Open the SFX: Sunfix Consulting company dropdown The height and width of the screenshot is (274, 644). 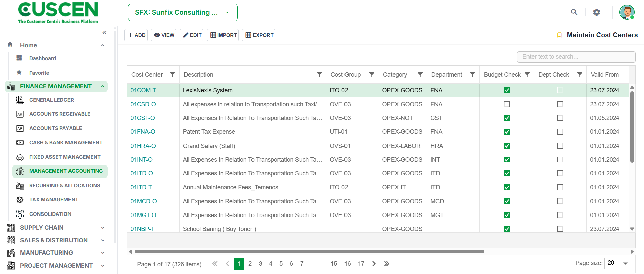pyautogui.click(x=183, y=12)
